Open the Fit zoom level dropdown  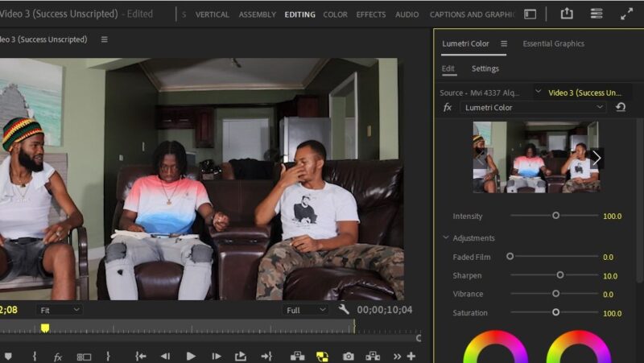tap(59, 310)
